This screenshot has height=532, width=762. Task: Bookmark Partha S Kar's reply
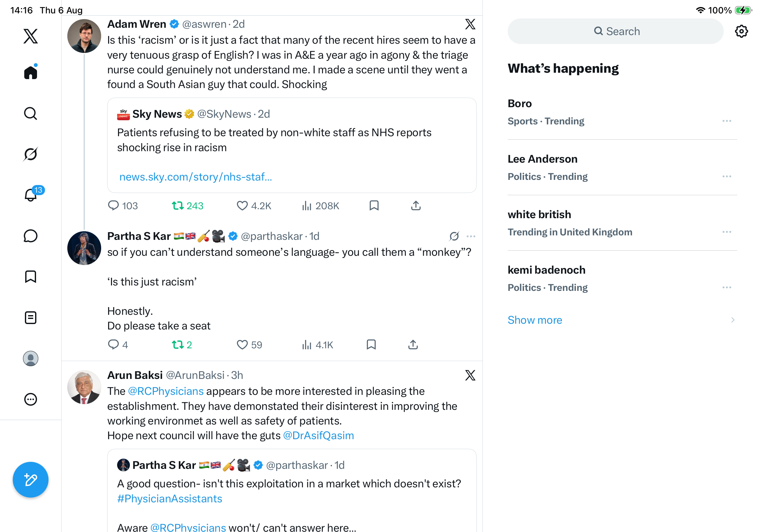click(371, 344)
